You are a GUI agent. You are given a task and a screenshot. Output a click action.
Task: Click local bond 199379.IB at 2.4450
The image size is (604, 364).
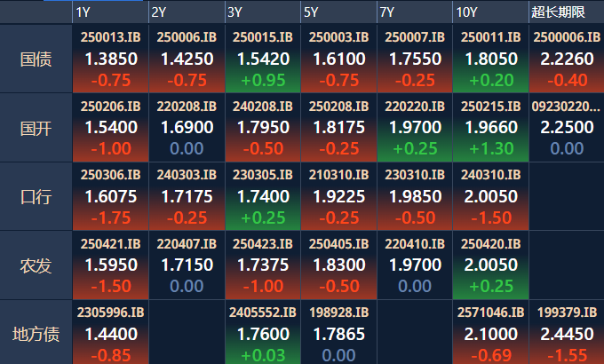point(567,332)
